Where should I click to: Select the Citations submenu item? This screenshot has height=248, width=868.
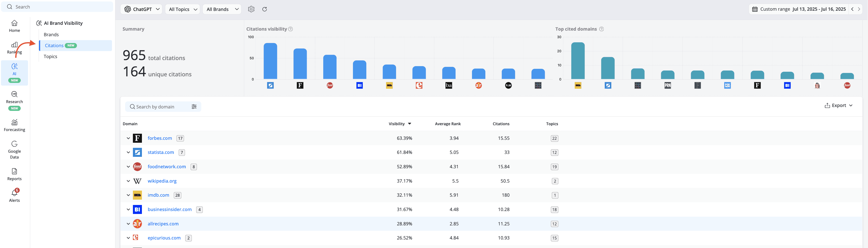(x=75, y=45)
